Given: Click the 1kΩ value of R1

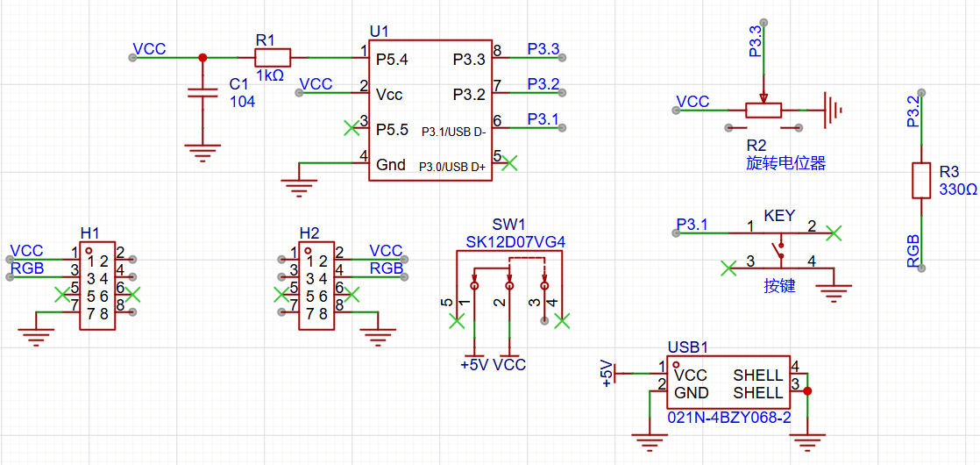Looking at the screenshot, I should tap(270, 76).
